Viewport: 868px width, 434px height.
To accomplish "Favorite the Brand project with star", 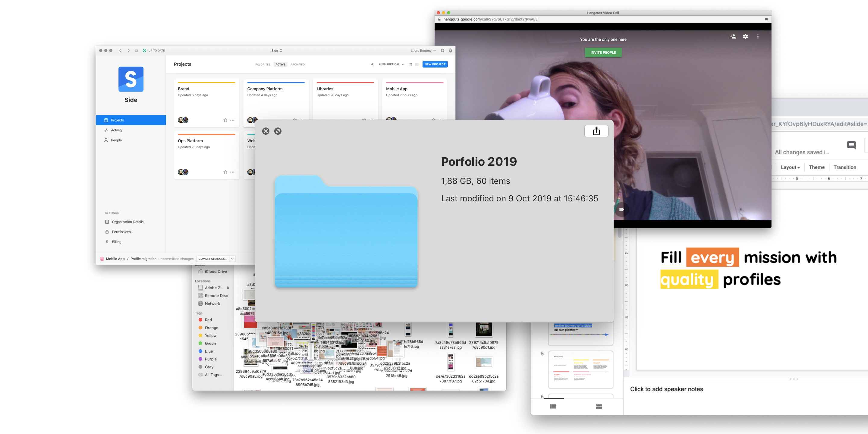I will coord(225,120).
